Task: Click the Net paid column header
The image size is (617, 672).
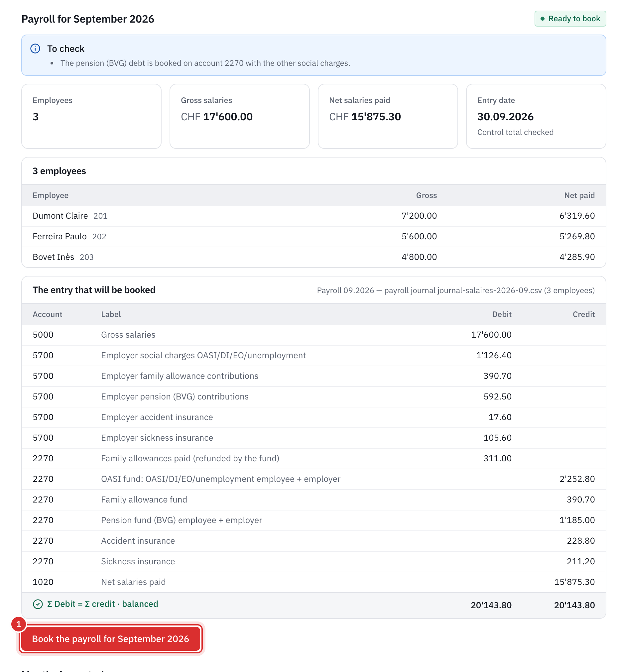Action: click(579, 195)
